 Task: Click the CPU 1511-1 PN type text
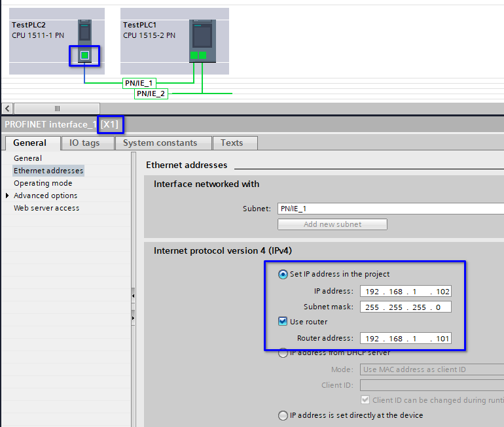tap(38, 35)
